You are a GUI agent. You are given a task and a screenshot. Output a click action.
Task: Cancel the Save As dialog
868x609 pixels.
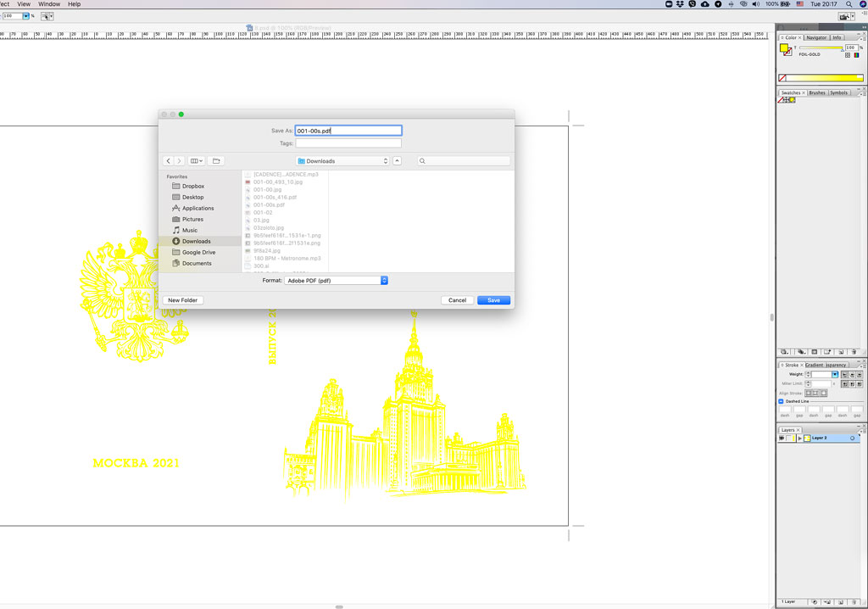pyautogui.click(x=457, y=300)
